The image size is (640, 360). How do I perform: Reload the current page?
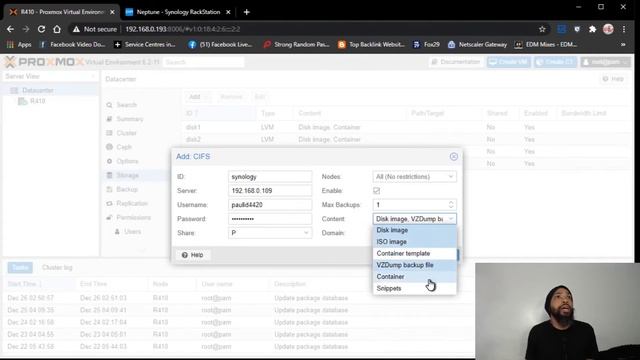pos(41,29)
